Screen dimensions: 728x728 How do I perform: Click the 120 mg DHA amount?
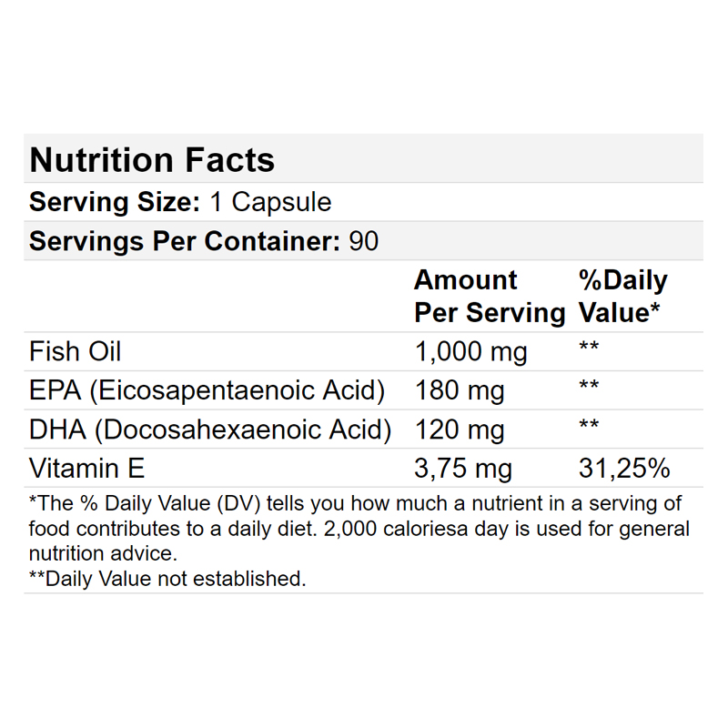tap(460, 430)
